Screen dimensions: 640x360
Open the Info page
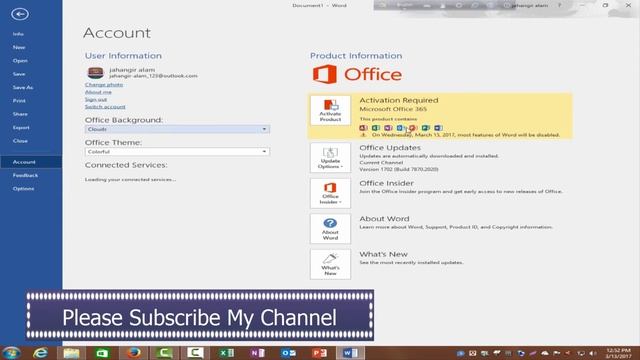point(18,34)
